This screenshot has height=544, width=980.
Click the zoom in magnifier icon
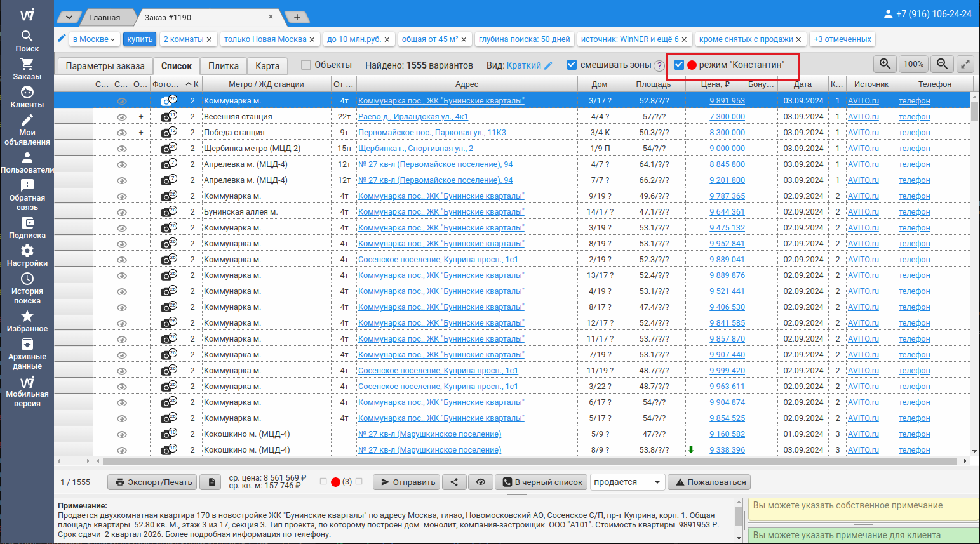click(x=885, y=64)
